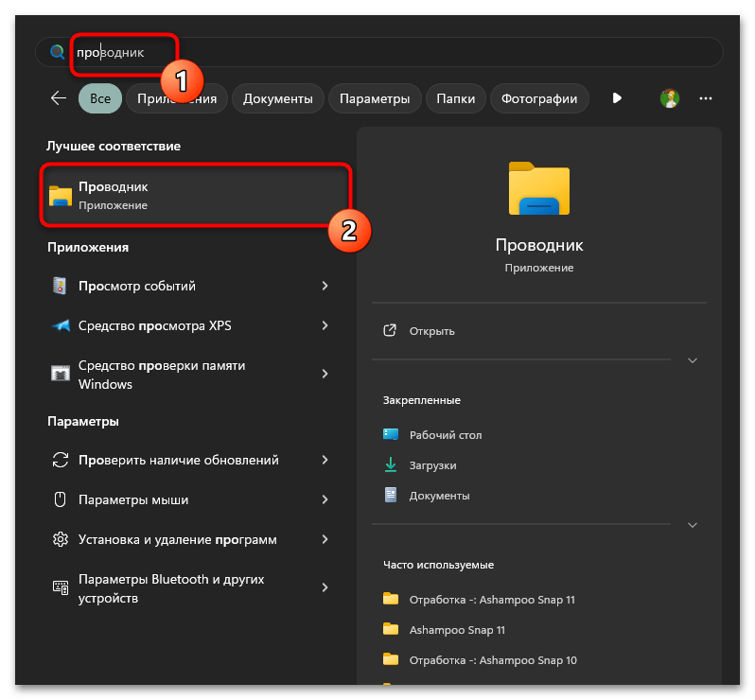This screenshot has width=755, height=700.
Task: Expand actions with chevron below Открыть
Action: click(693, 360)
